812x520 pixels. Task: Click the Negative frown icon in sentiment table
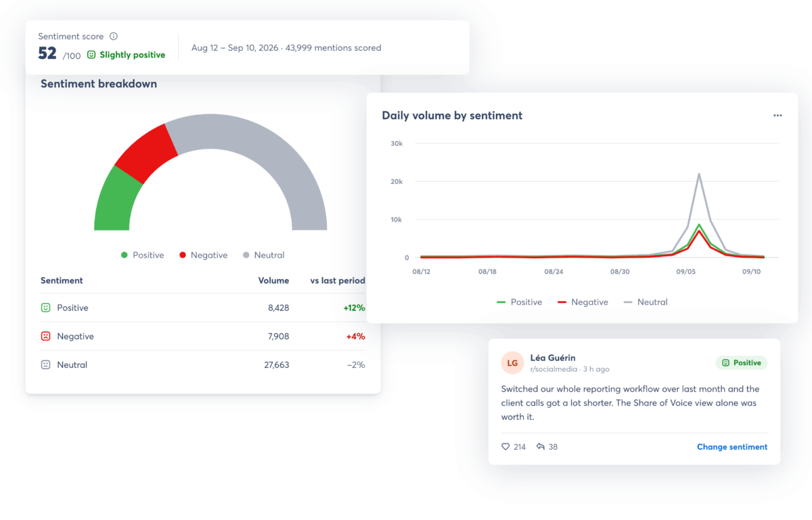click(46, 336)
